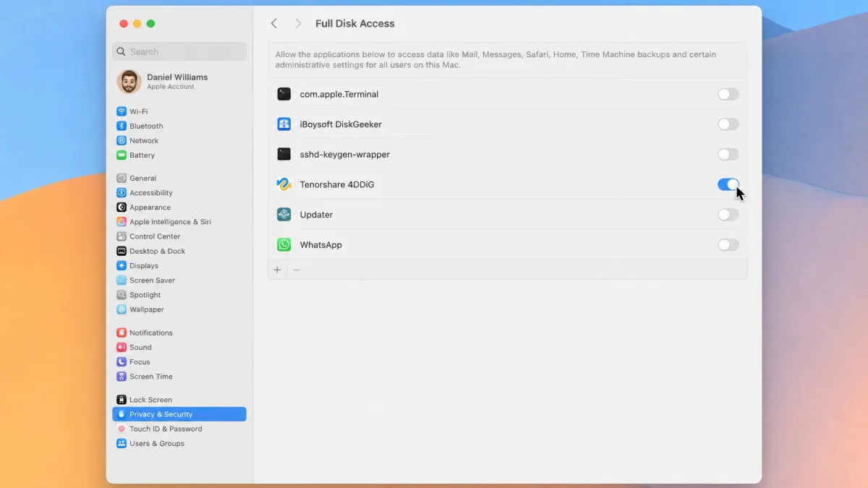The height and width of the screenshot is (488, 868).
Task: Open the Wallpaper settings label
Action: 147,309
